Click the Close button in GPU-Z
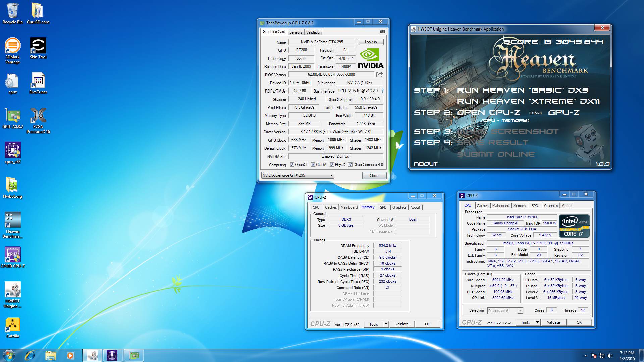Image resolution: width=644 pixels, height=362 pixels. (x=374, y=176)
